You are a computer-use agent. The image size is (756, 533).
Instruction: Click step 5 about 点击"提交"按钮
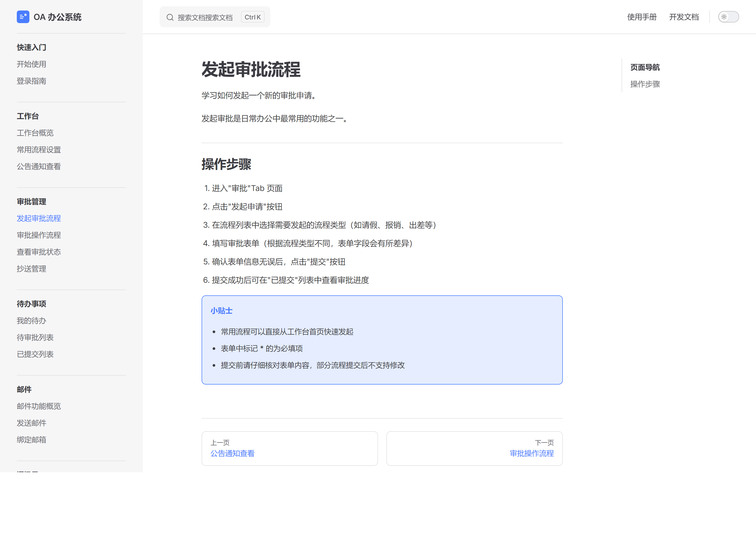pyautogui.click(x=279, y=262)
